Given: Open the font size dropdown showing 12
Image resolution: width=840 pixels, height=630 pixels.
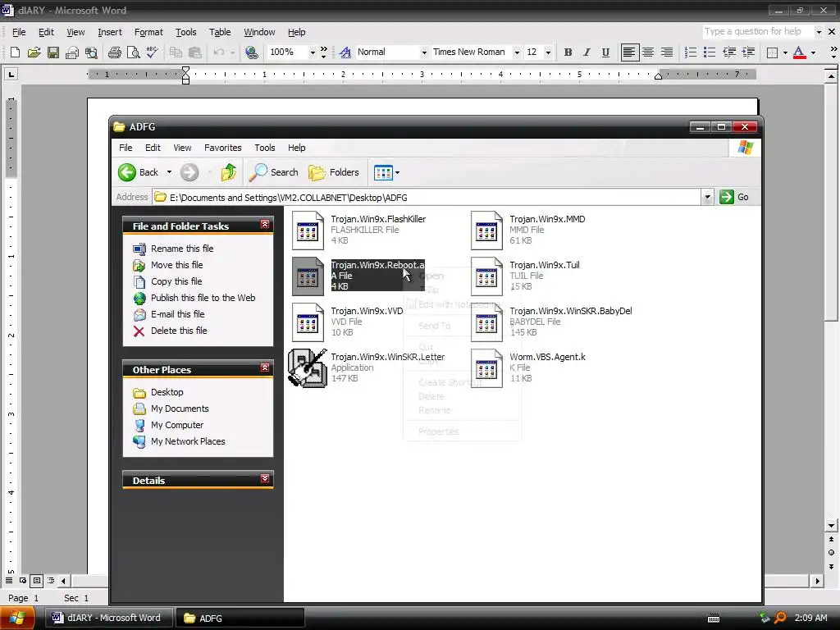Looking at the screenshot, I should click(548, 52).
